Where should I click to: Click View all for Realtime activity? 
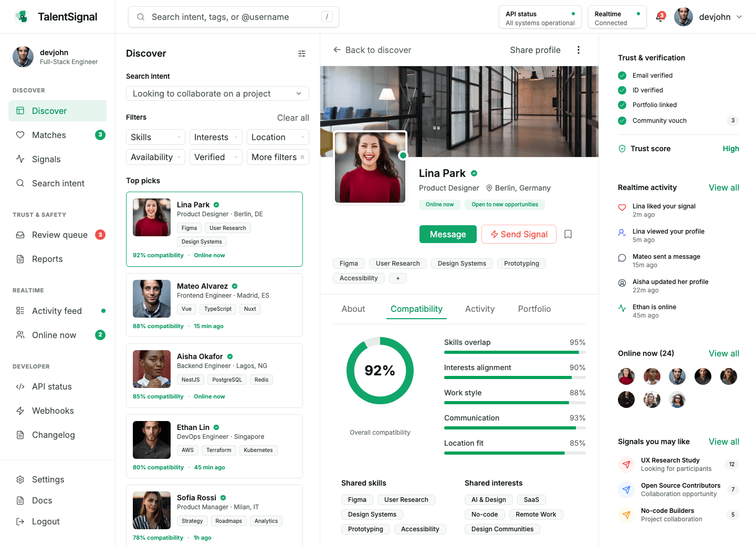(724, 187)
